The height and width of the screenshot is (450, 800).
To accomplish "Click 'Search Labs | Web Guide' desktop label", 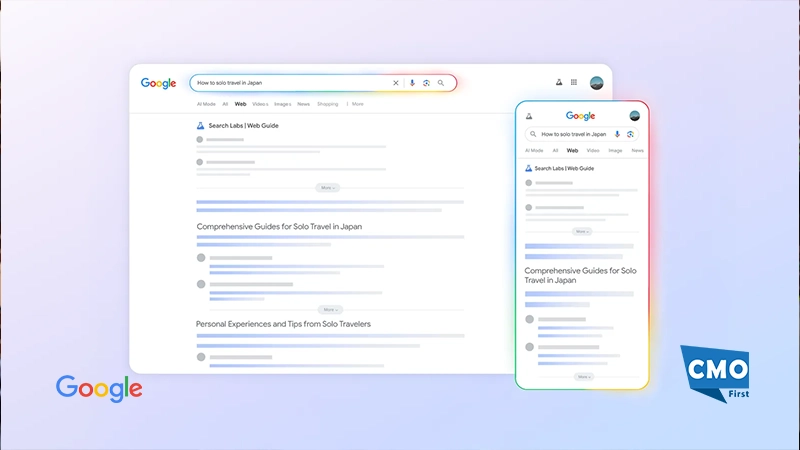I will coord(243,126).
